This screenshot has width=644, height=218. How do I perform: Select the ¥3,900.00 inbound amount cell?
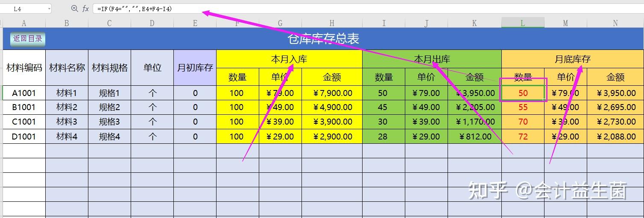point(332,122)
